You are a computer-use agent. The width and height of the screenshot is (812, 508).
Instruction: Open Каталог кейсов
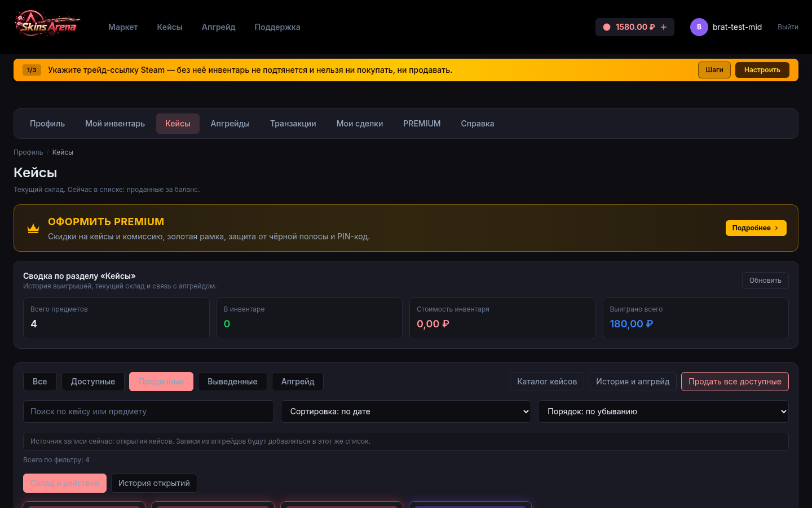547,382
